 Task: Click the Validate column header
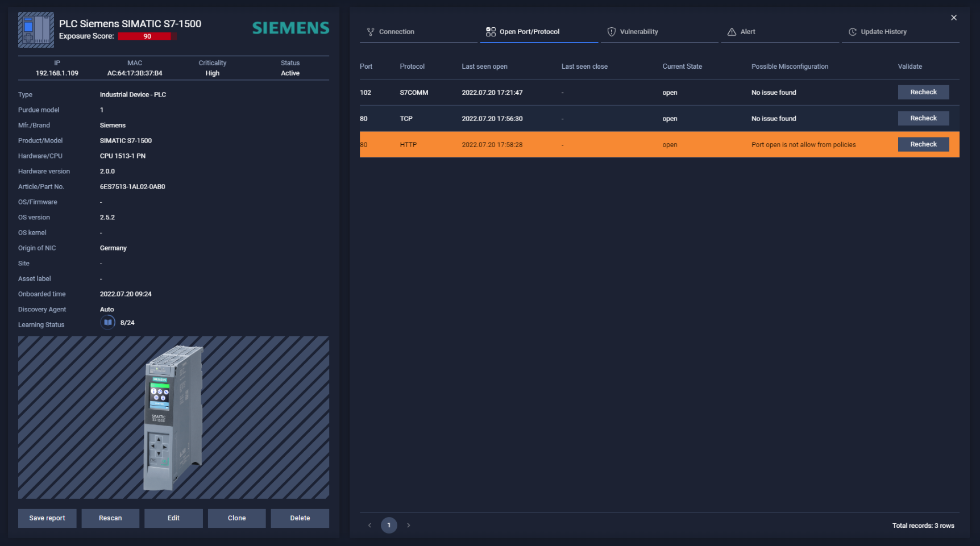(x=910, y=66)
